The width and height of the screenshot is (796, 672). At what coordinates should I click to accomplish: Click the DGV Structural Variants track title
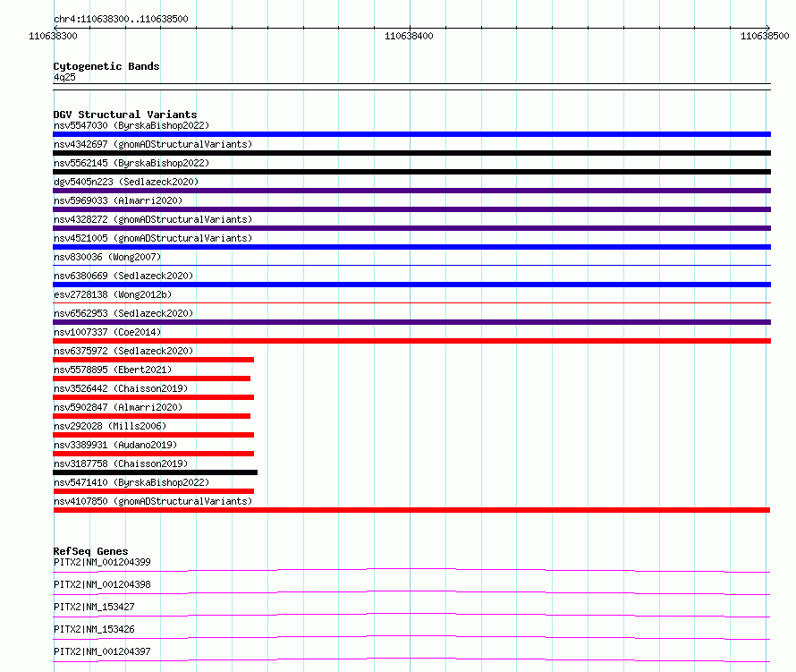click(125, 115)
